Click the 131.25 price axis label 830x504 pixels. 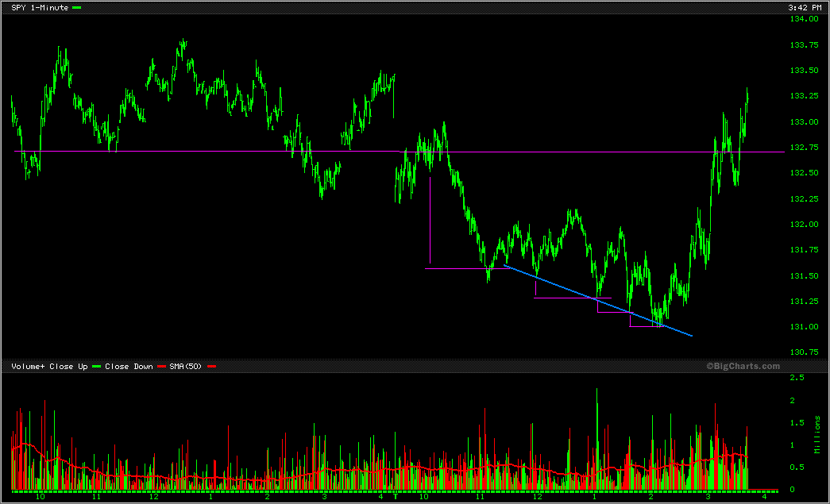(804, 302)
